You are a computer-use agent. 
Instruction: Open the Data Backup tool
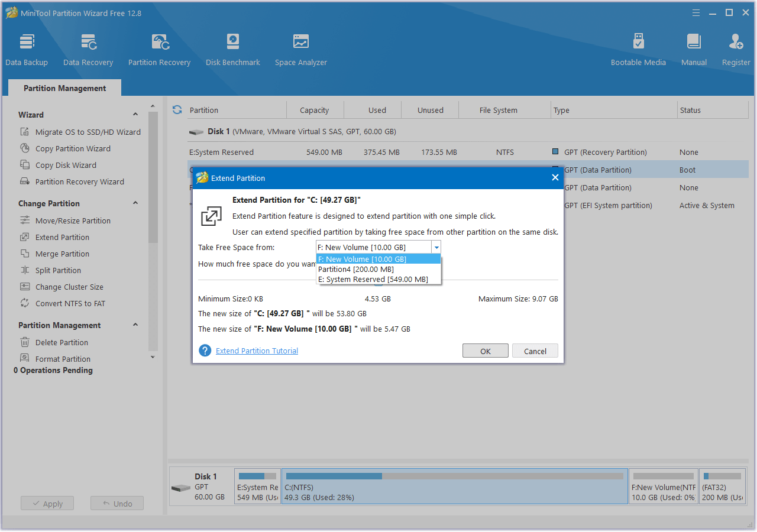point(27,47)
